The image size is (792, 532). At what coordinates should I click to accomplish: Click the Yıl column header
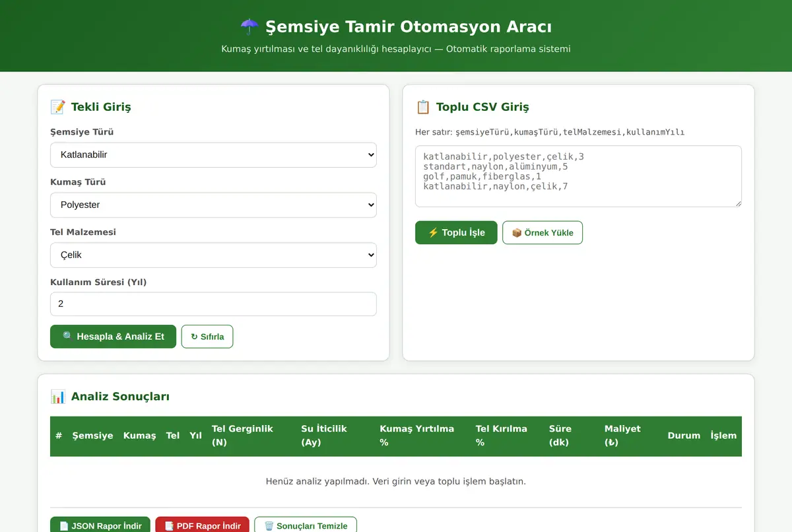[x=195, y=436]
